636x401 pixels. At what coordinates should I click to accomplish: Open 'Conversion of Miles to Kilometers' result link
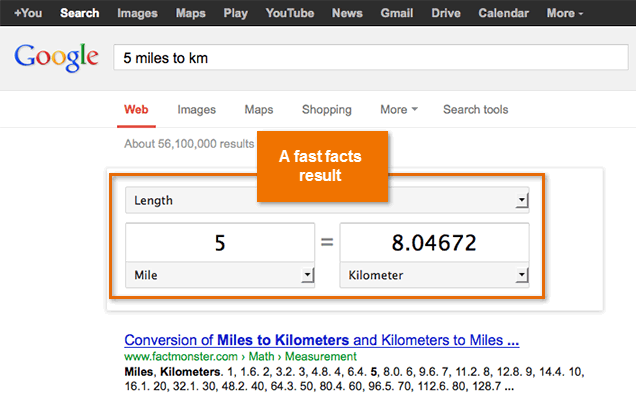tap(322, 340)
